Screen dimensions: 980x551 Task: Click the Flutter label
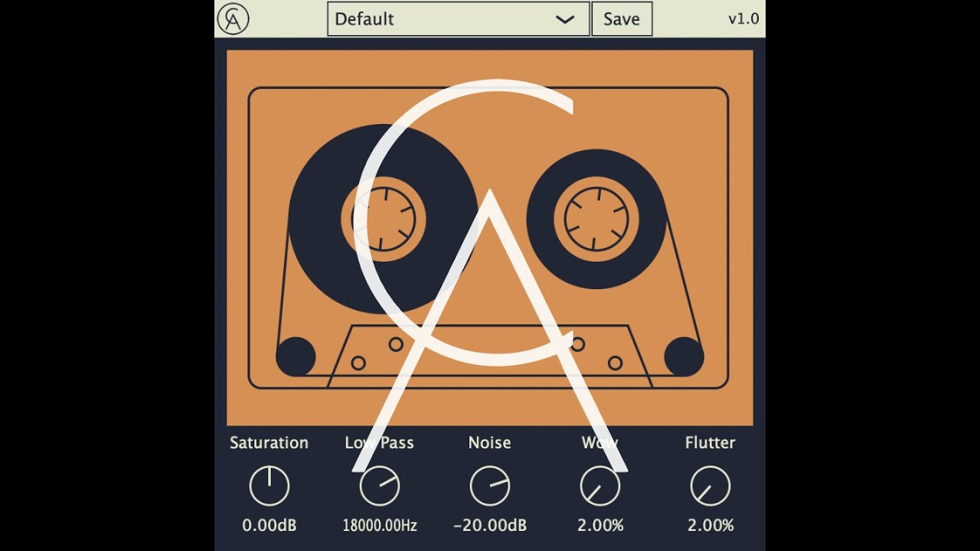[710, 442]
